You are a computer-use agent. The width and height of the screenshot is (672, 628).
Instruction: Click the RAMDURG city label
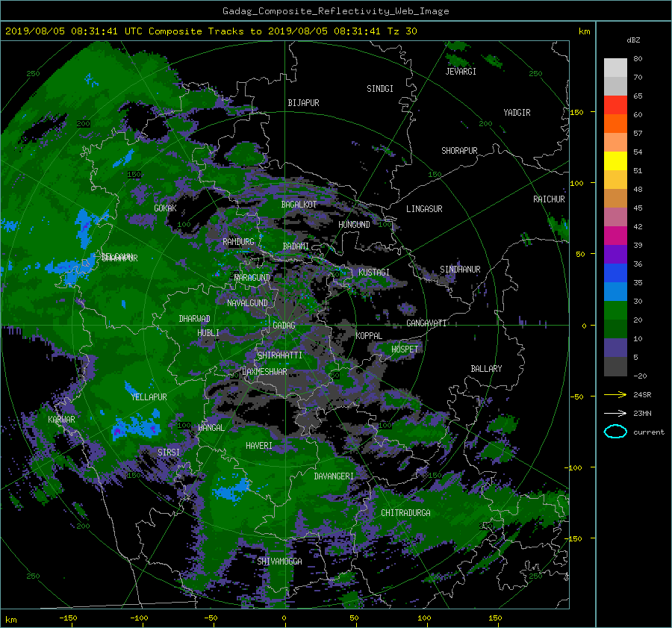[x=238, y=242]
